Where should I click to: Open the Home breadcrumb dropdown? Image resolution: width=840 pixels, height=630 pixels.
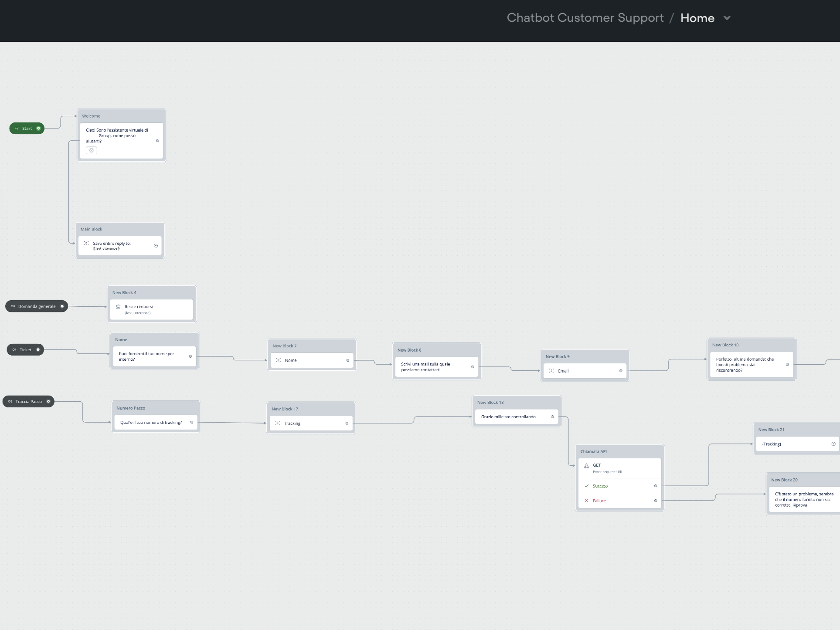(727, 18)
